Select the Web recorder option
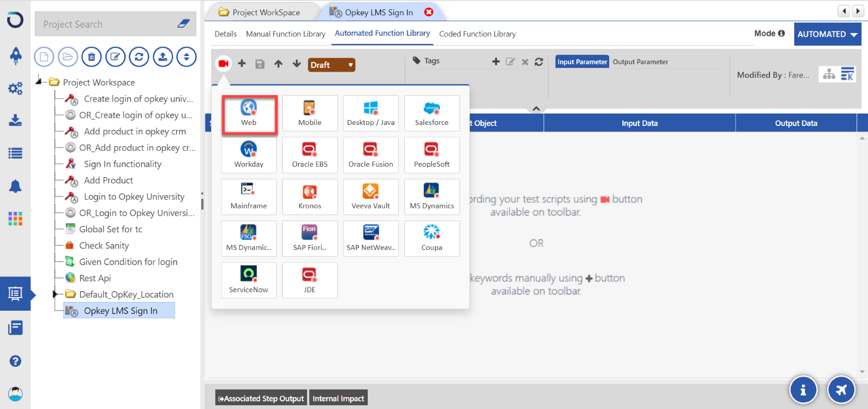The image size is (868, 409). click(249, 114)
